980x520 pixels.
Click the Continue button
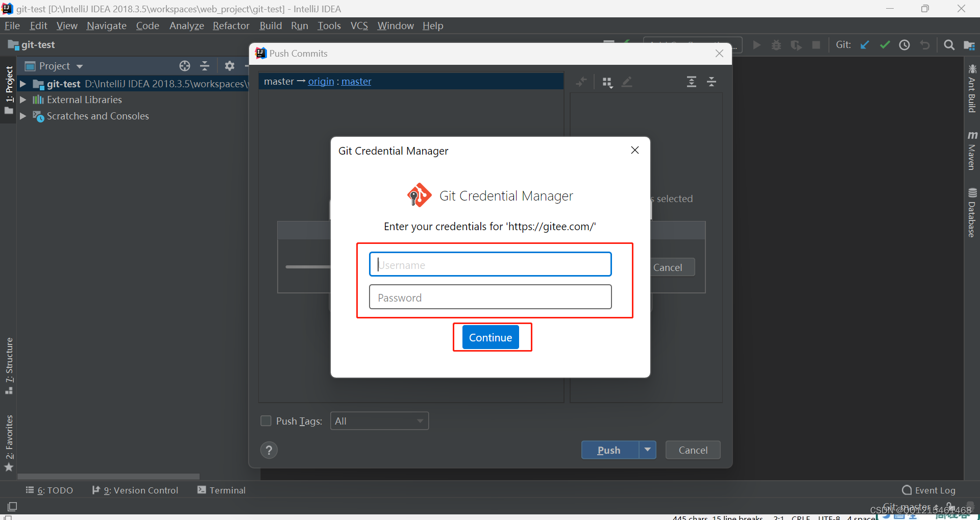pos(491,337)
